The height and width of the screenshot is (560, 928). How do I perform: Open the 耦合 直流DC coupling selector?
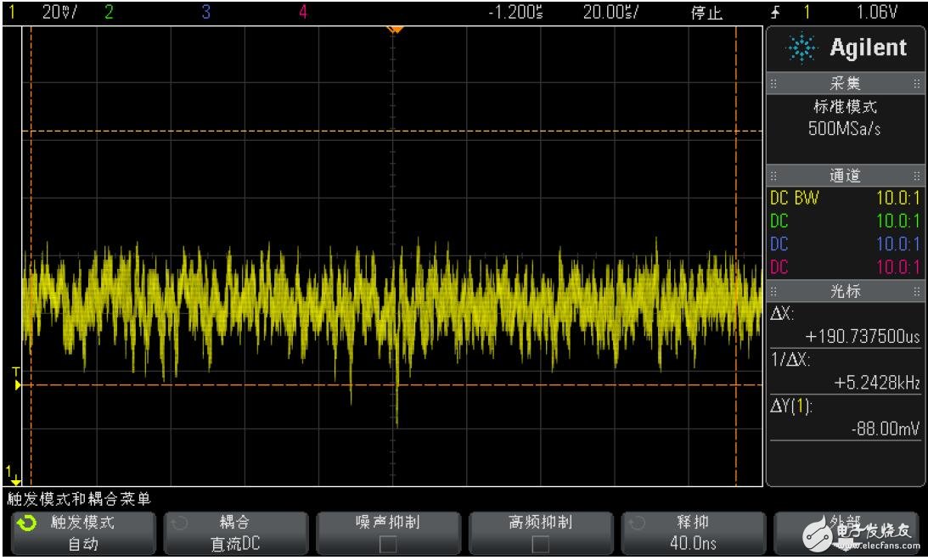point(234,533)
